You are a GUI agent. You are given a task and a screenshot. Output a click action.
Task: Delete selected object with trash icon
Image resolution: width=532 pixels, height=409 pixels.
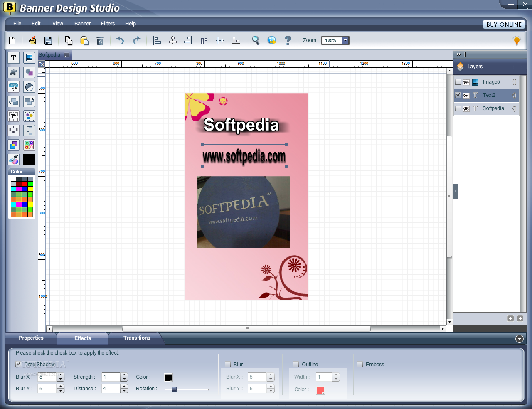click(100, 40)
